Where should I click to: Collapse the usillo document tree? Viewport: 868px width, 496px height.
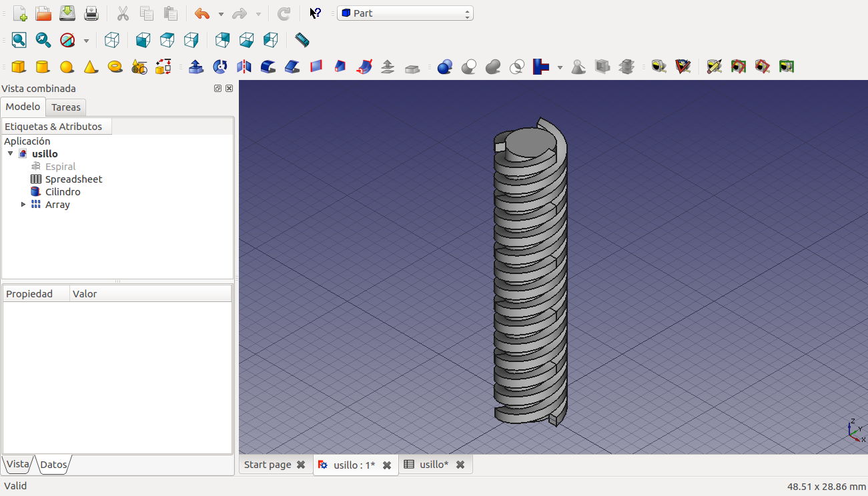10,154
